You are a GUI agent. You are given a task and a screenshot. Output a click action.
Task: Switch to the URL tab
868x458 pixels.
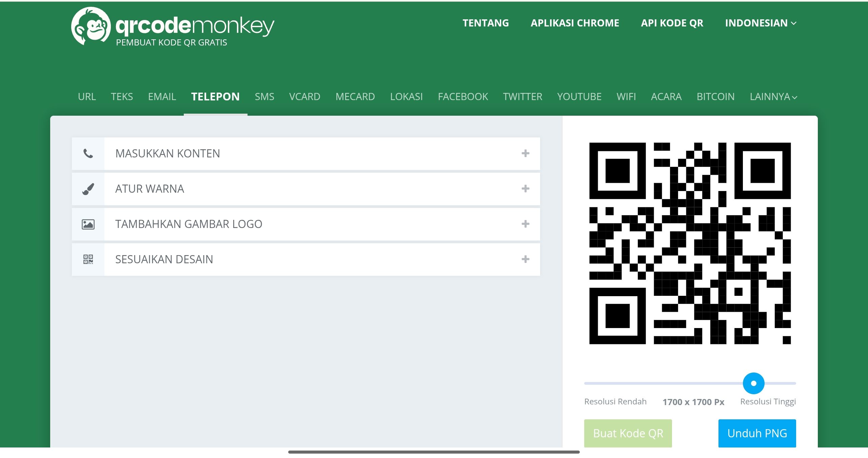[87, 97]
